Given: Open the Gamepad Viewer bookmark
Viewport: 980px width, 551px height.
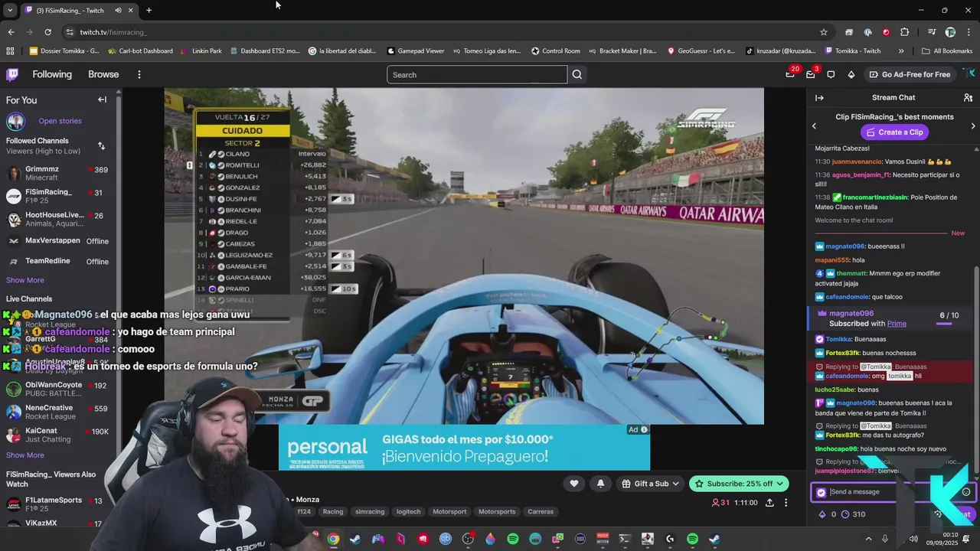Looking at the screenshot, I should point(416,51).
